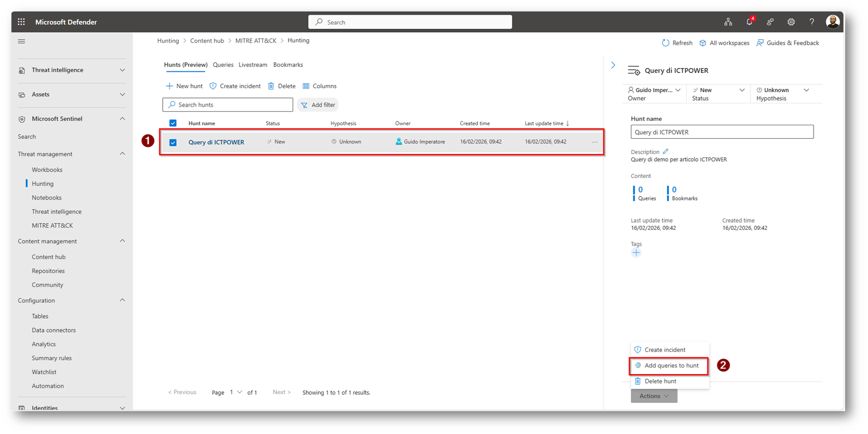Collapse the Configuration group chevron
Image resolution: width=868 pixels, height=434 pixels.
[x=122, y=301]
